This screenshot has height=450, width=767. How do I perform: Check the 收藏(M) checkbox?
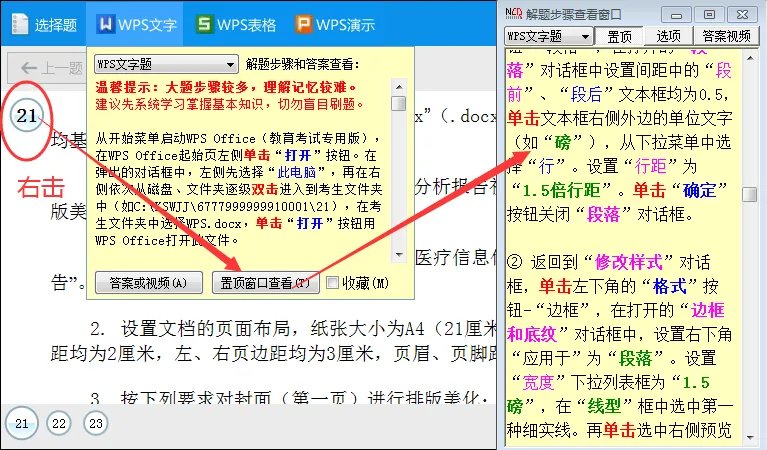(332, 283)
